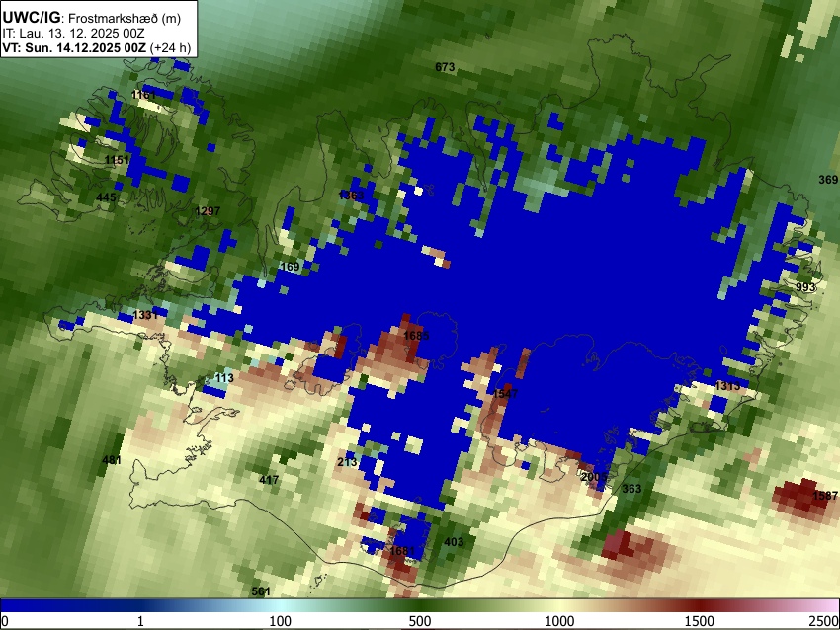
Task: Click the color scale label 0
Action: (x=5, y=621)
